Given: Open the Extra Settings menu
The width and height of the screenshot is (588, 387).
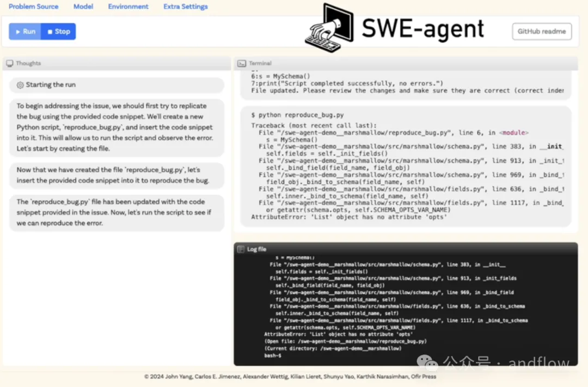Looking at the screenshot, I should pos(186,7).
